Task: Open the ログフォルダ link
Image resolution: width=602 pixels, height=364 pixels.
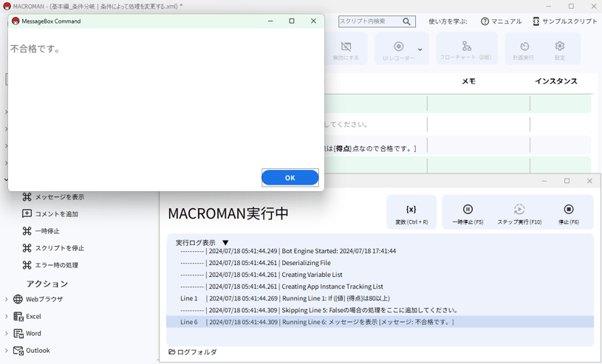Action: 192,351
